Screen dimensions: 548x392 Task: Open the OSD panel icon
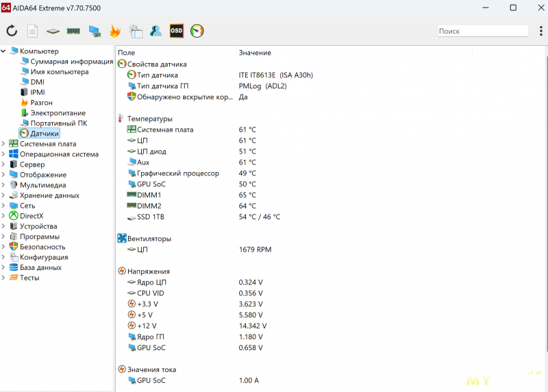point(177,31)
